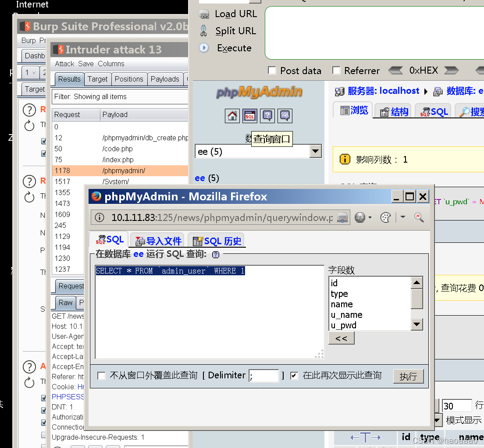Open the phpMyAdmin documentation icon

pyautogui.click(x=267, y=116)
